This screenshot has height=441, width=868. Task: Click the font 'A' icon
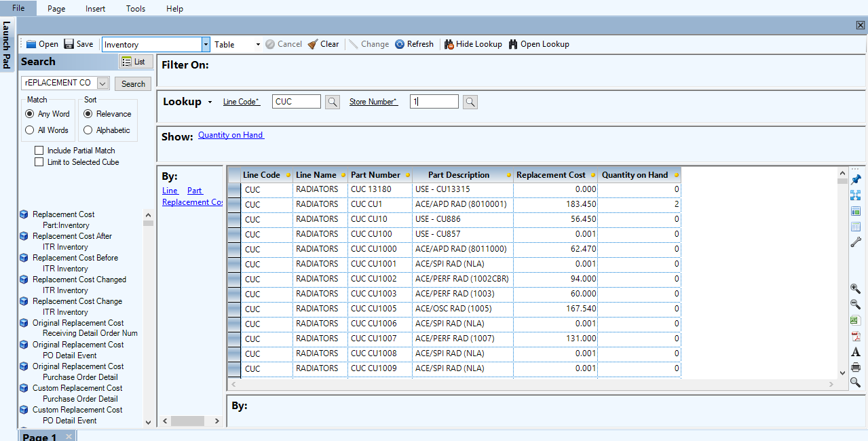pos(855,351)
